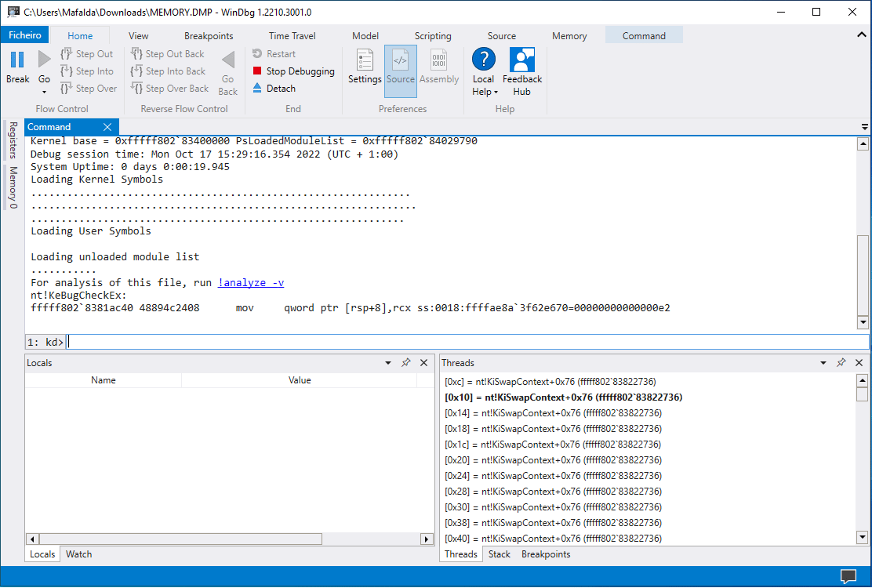Click Step Over in Flow Control

click(x=89, y=89)
